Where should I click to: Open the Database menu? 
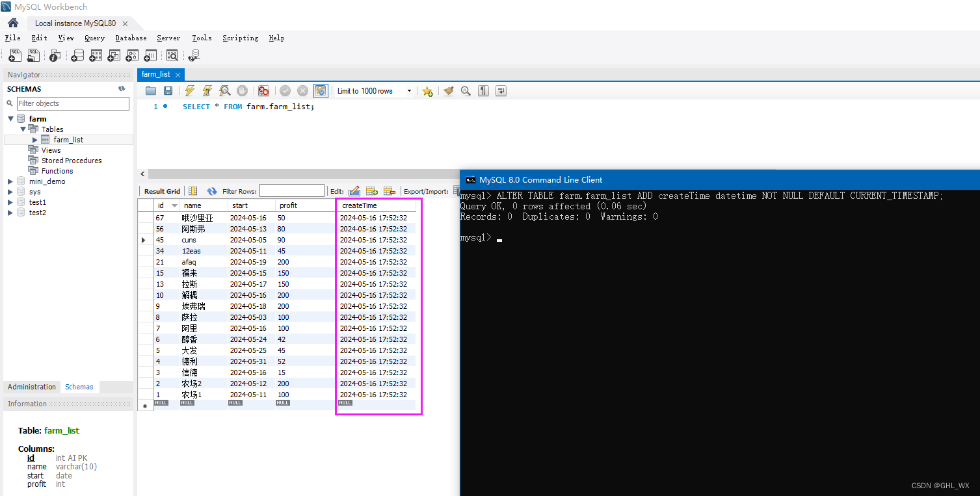point(131,38)
